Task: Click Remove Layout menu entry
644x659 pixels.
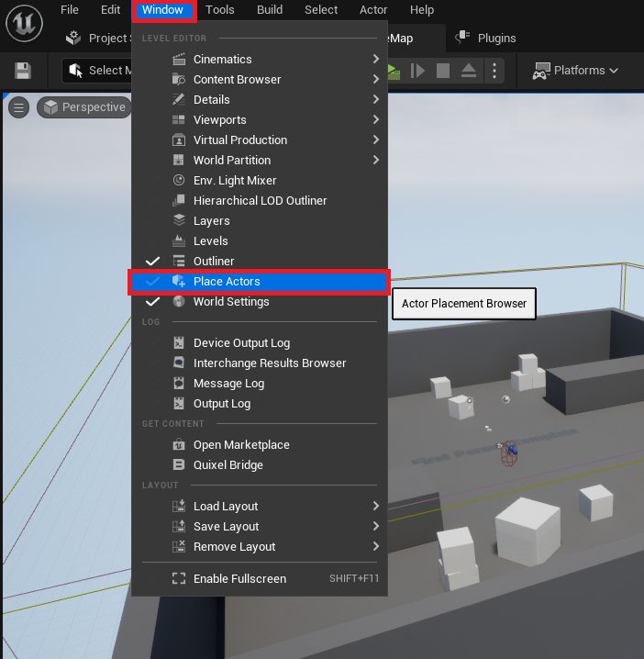Action: 259,546
